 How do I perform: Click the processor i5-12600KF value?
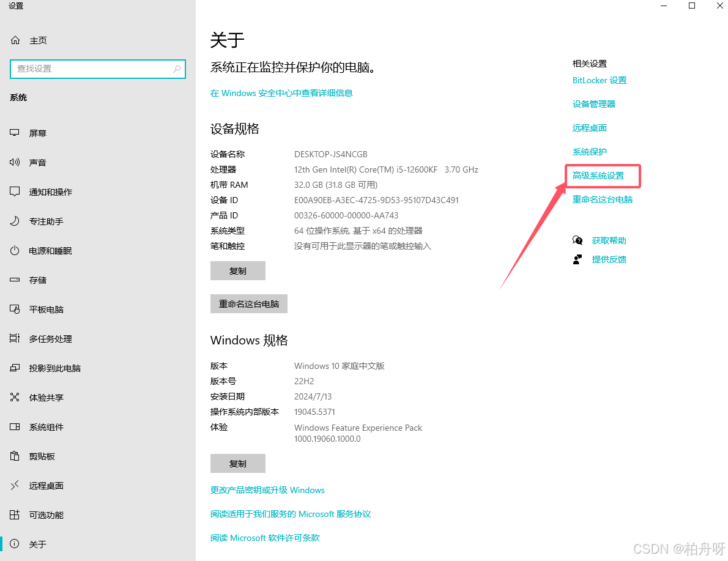tap(386, 169)
